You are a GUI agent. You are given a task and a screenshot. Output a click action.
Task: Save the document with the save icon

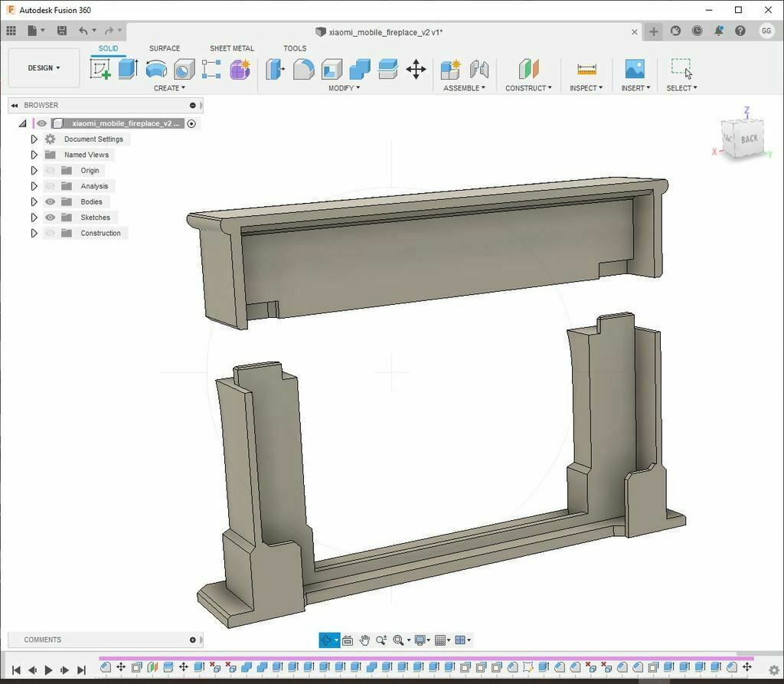pyautogui.click(x=61, y=31)
